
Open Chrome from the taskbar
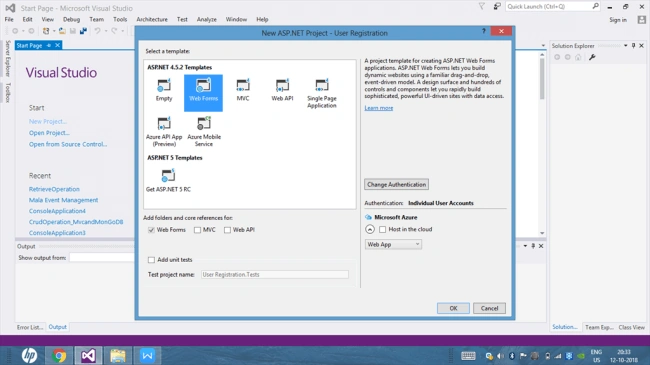pos(59,355)
